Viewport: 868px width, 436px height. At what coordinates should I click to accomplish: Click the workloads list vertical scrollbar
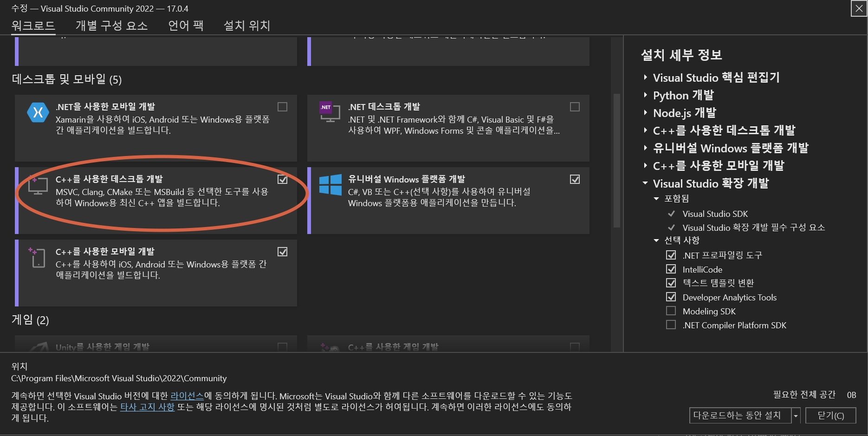[616, 161]
